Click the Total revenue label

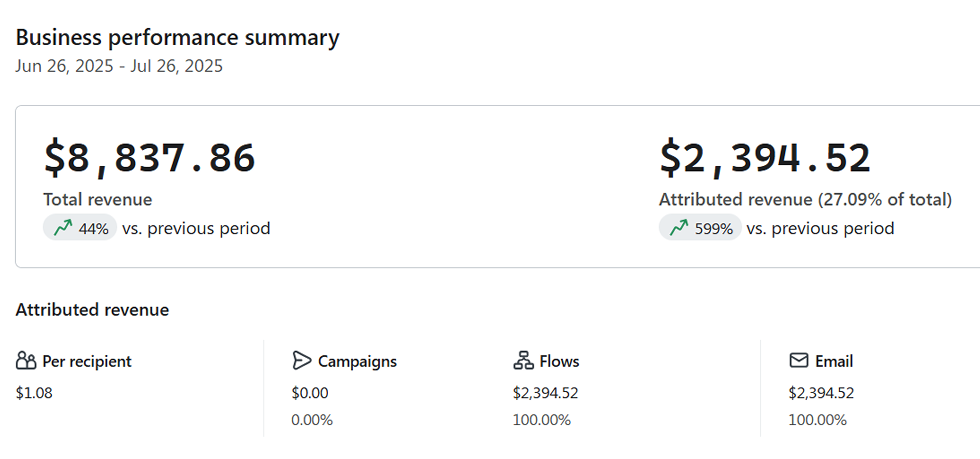coord(98,199)
